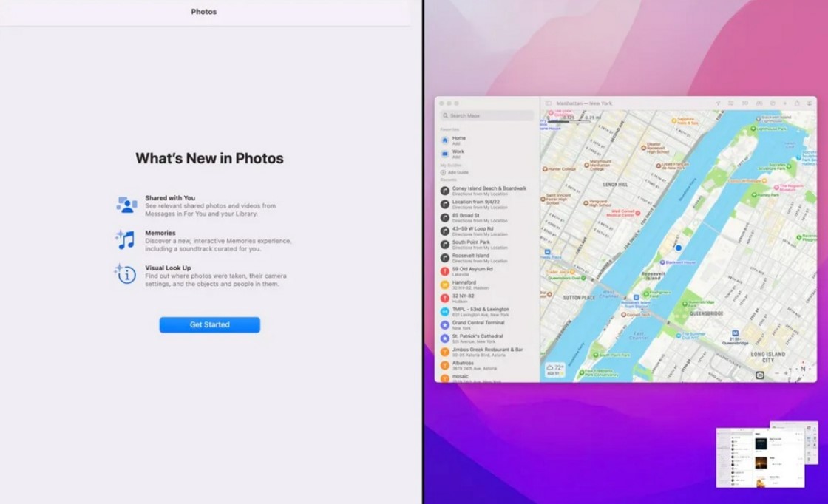Click the Photos title bar tab
Viewport: 828px width, 504px height.
[203, 11]
